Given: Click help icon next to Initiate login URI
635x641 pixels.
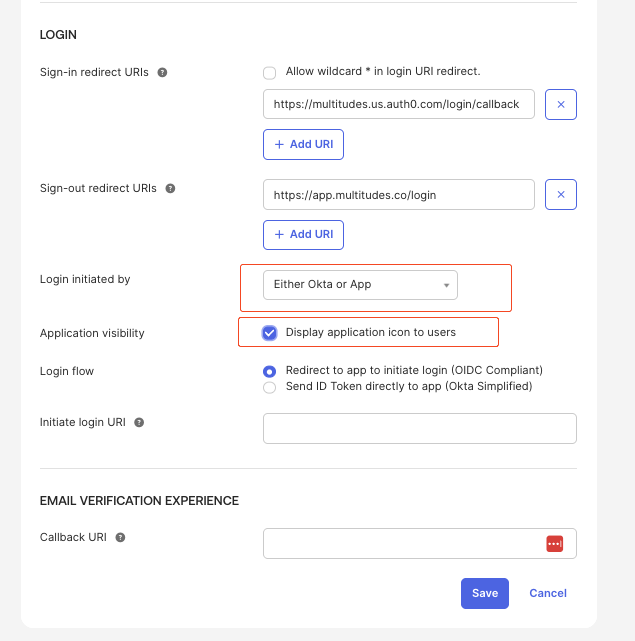Looking at the screenshot, I should [139, 422].
